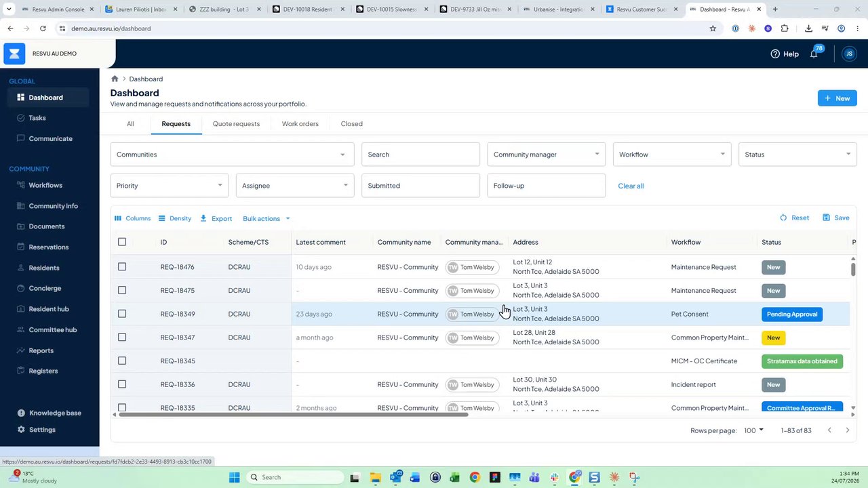Open the REQ-18476 request ID

[x=177, y=267]
